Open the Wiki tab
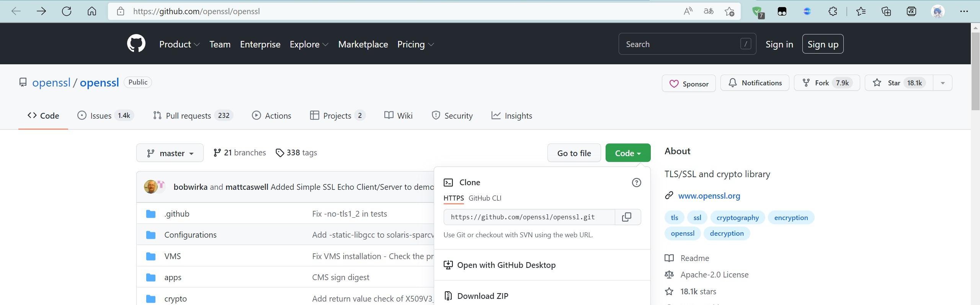The width and height of the screenshot is (980, 305). (398, 116)
